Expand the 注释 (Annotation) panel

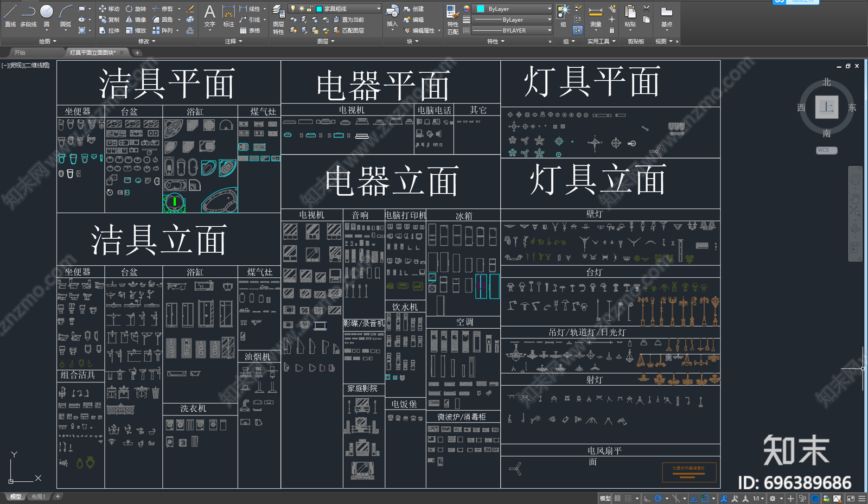click(x=233, y=41)
